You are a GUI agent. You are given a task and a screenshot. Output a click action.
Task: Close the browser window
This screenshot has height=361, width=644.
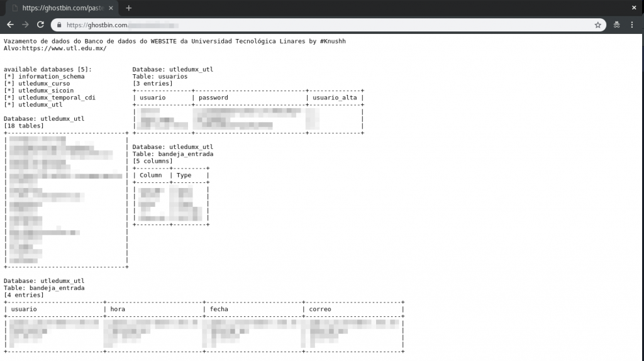coord(634,8)
